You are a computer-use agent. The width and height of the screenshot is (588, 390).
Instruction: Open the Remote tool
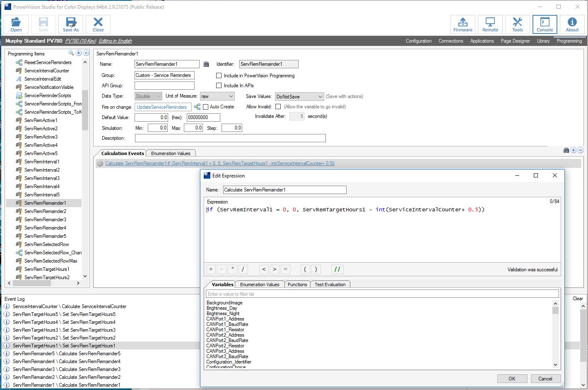point(490,24)
